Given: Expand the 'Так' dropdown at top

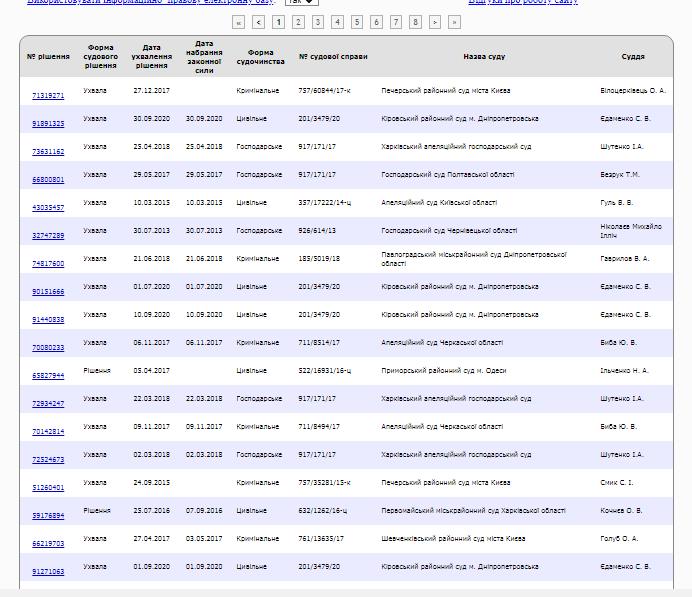Looking at the screenshot, I should coord(299,2).
